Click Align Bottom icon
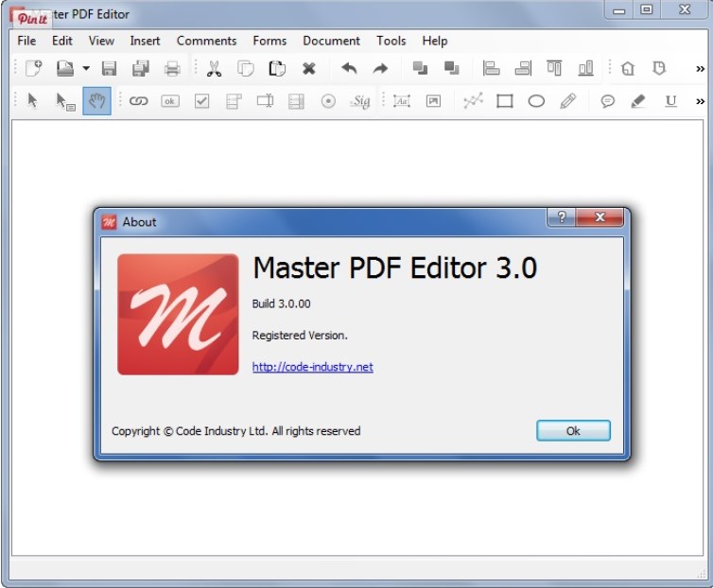This screenshot has height=588, width=713. (585, 69)
